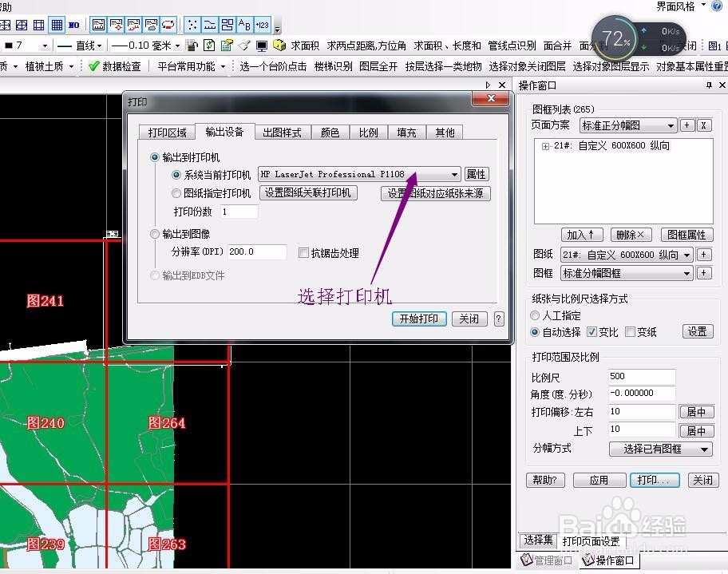Switch to 管理窗口 bottom tab
Image resolution: width=728 pixels, height=574 pixels.
(546, 560)
